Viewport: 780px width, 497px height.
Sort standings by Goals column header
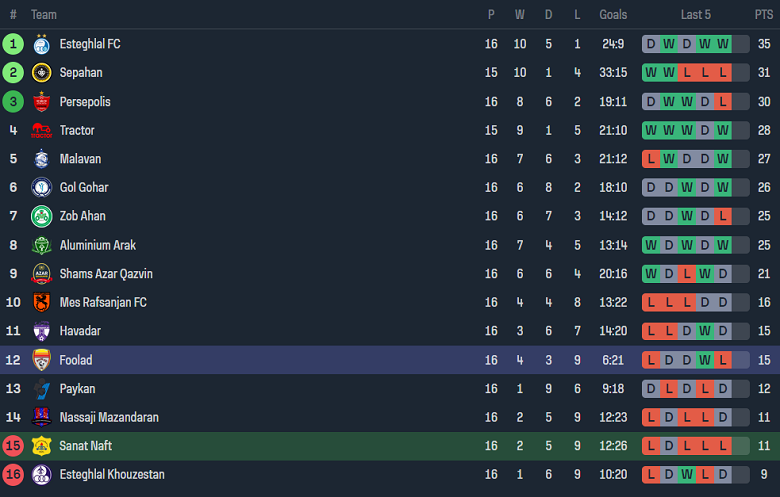tap(613, 14)
